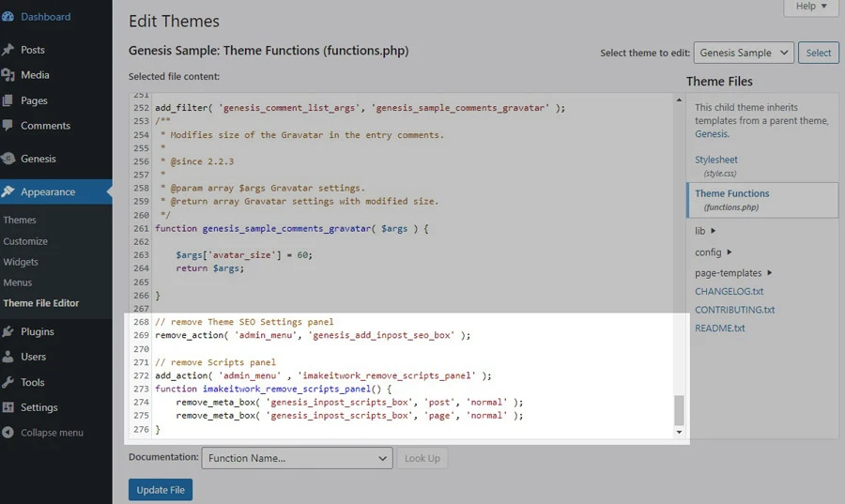Click the Appearance paintbrush icon
The image size is (845, 504).
coord(8,191)
